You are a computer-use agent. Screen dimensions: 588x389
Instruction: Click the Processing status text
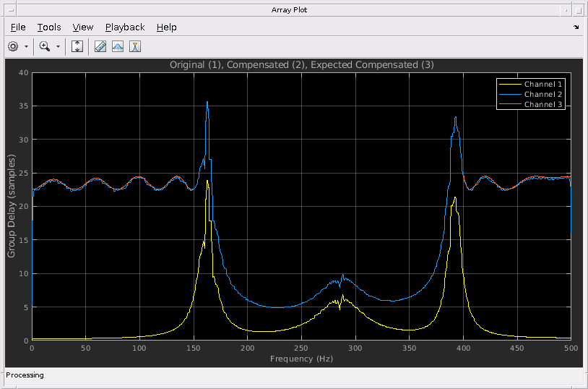[25, 375]
